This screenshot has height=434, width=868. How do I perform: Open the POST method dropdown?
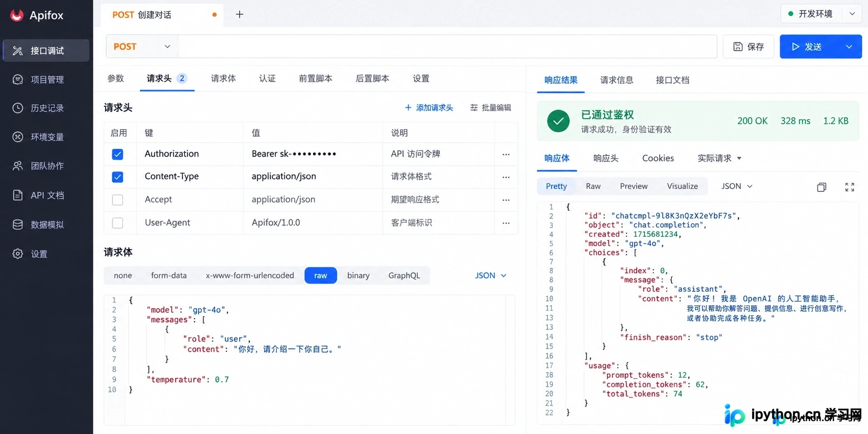coord(142,46)
